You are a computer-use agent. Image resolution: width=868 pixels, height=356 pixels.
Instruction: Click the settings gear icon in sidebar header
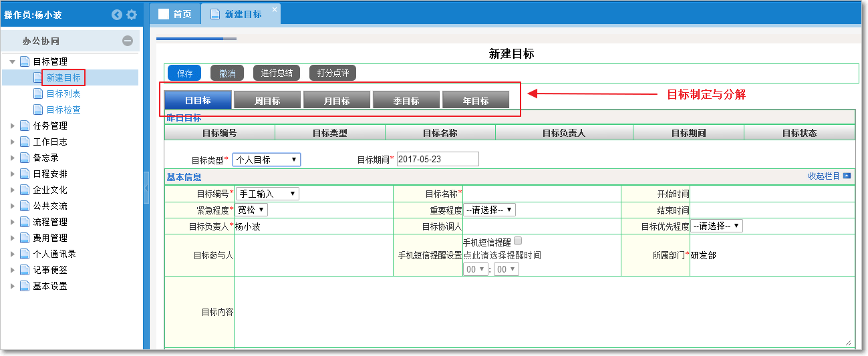(x=132, y=14)
